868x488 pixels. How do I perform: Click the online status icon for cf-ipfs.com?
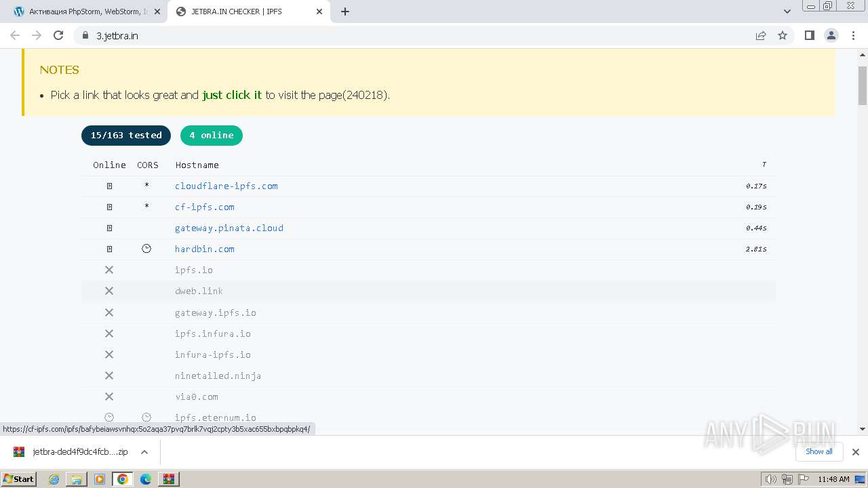109,207
